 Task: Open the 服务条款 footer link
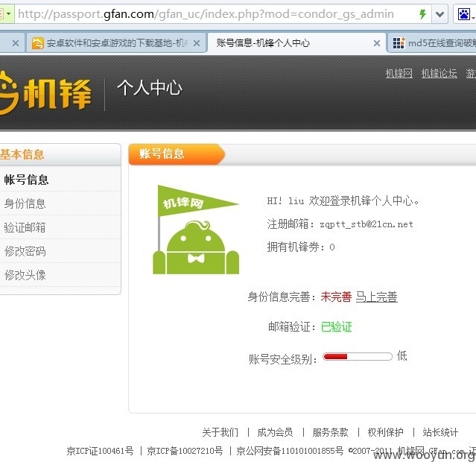coord(330,432)
